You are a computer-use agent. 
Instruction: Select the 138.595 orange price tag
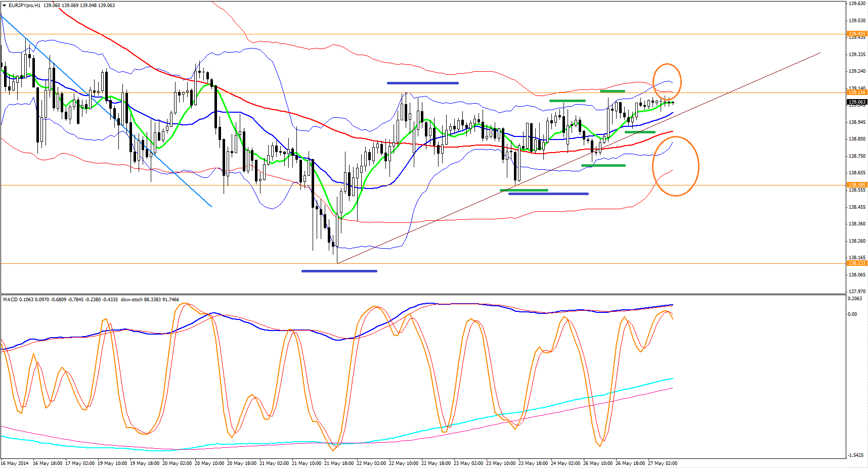(x=857, y=185)
